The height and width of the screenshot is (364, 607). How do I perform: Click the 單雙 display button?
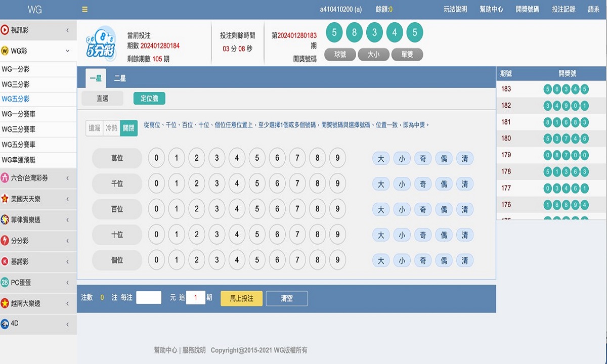pos(407,55)
